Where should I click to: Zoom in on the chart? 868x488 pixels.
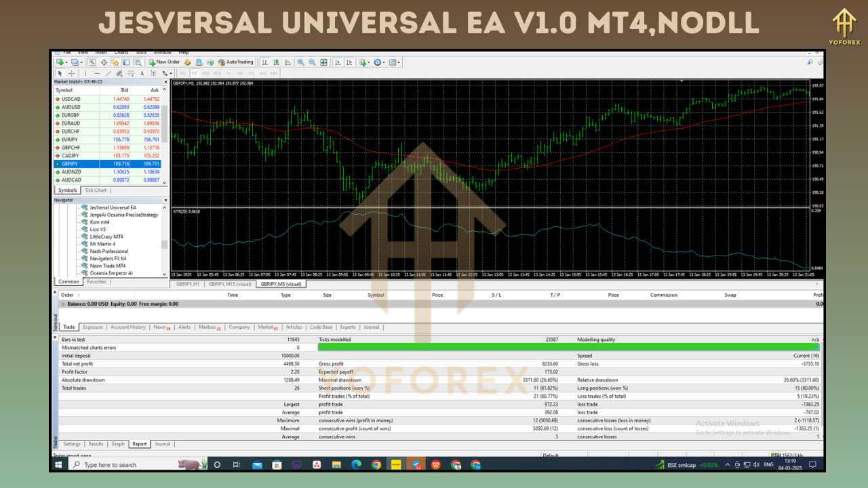pyautogui.click(x=300, y=62)
